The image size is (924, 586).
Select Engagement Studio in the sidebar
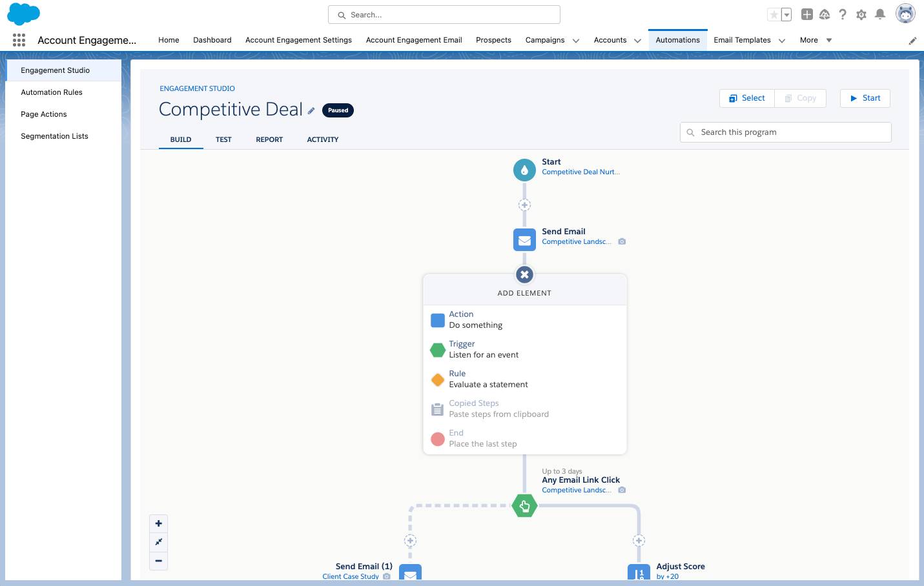[x=63, y=70]
